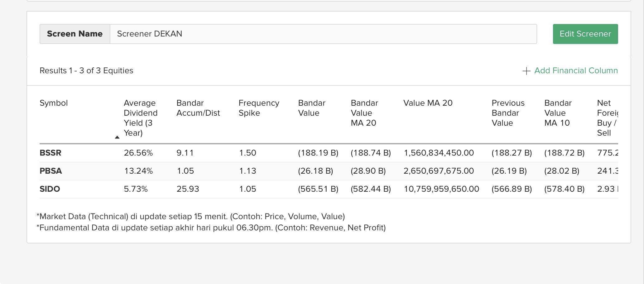Sort by Average Dividend Yield column header
The image size is (644, 284).
140,118
